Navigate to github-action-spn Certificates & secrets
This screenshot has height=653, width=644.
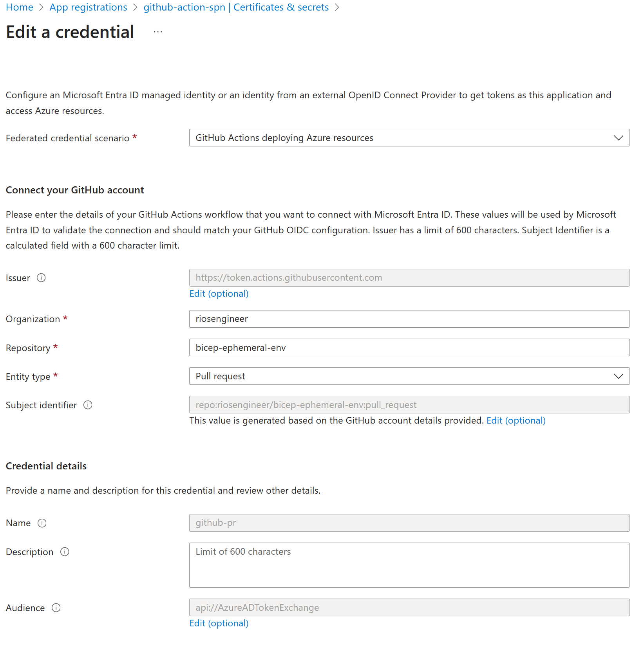tap(236, 7)
